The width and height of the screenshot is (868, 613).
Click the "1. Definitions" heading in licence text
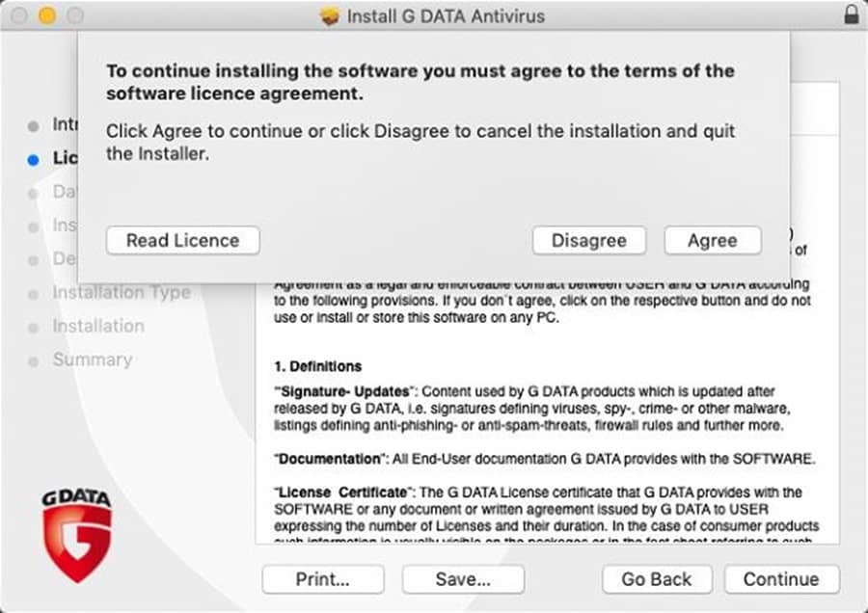(317, 366)
